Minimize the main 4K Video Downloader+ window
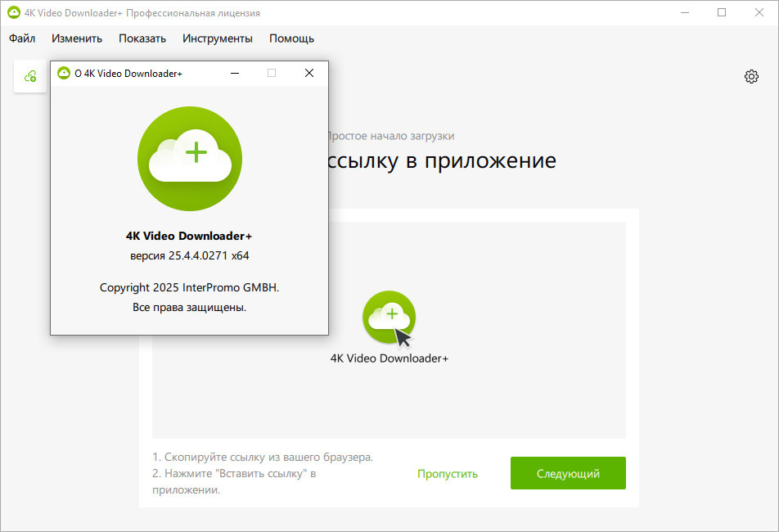This screenshot has height=532, width=779. click(x=683, y=12)
